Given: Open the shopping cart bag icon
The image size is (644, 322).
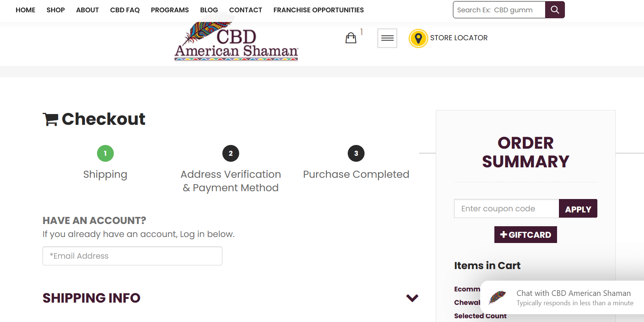Looking at the screenshot, I should [x=351, y=38].
